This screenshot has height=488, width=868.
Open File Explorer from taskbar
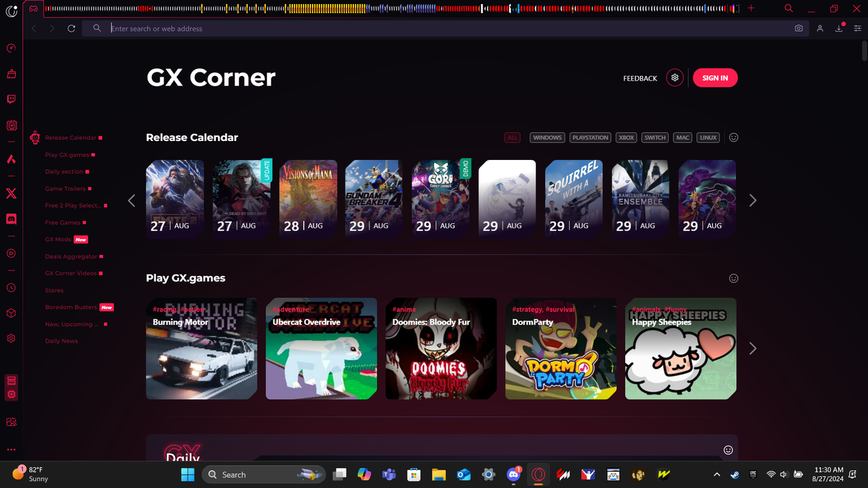click(x=439, y=474)
